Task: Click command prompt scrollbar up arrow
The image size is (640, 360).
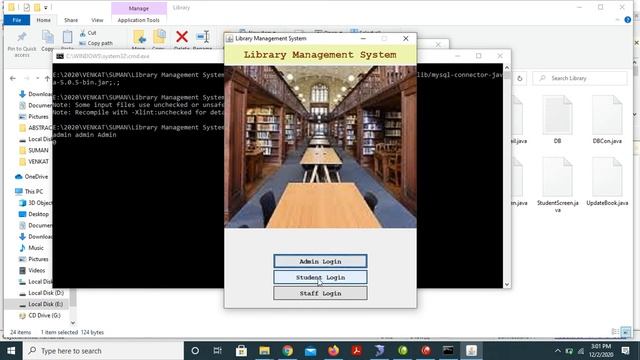Action: (507, 67)
